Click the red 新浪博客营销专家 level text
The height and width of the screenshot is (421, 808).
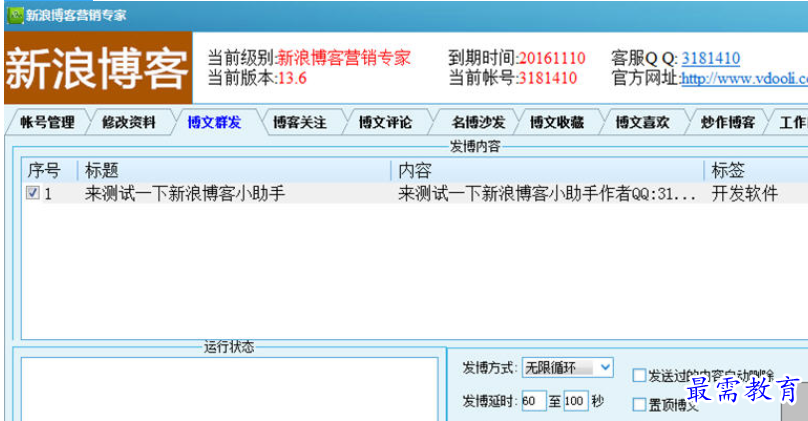[x=344, y=58]
